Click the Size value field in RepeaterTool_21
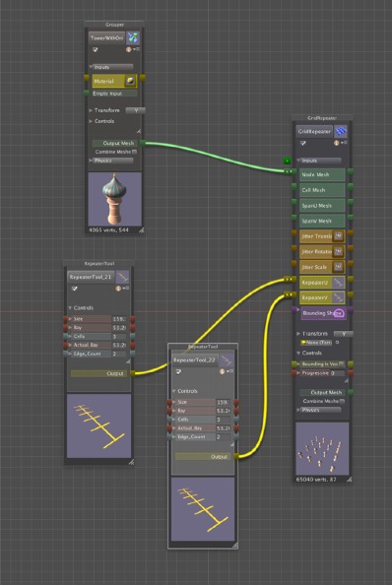 119,319
